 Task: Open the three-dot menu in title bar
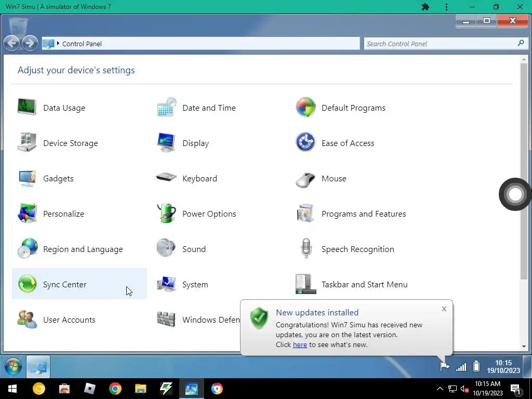(x=446, y=7)
